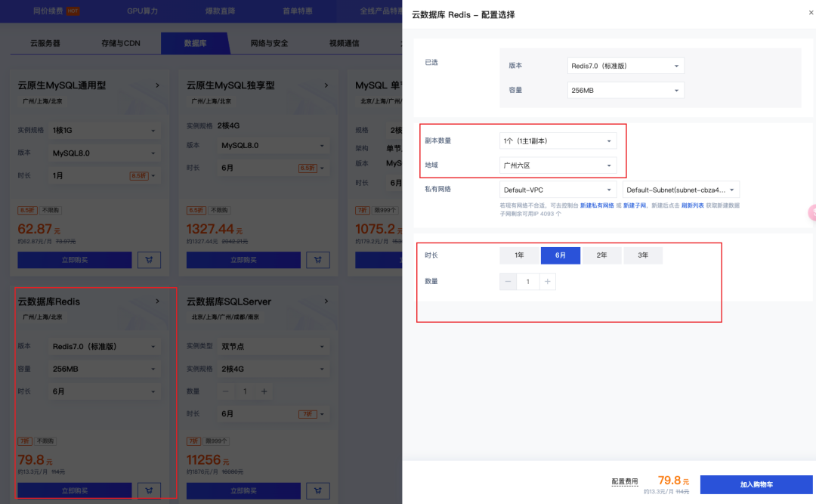The width and height of the screenshot is (816, 504).
Task: Switch to 视频通信 tab
Action: [x=344, y=43]
